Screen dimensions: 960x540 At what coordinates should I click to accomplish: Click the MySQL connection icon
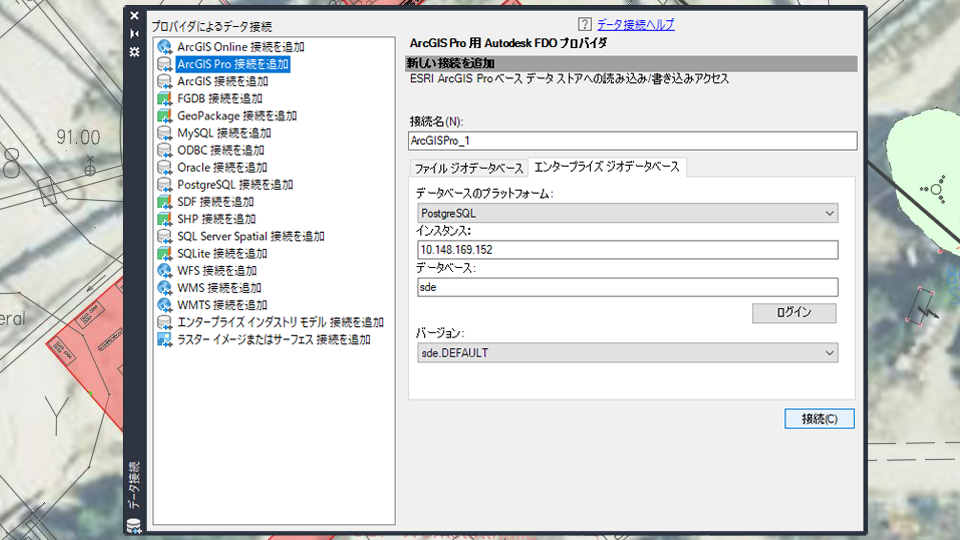[164, 133]
